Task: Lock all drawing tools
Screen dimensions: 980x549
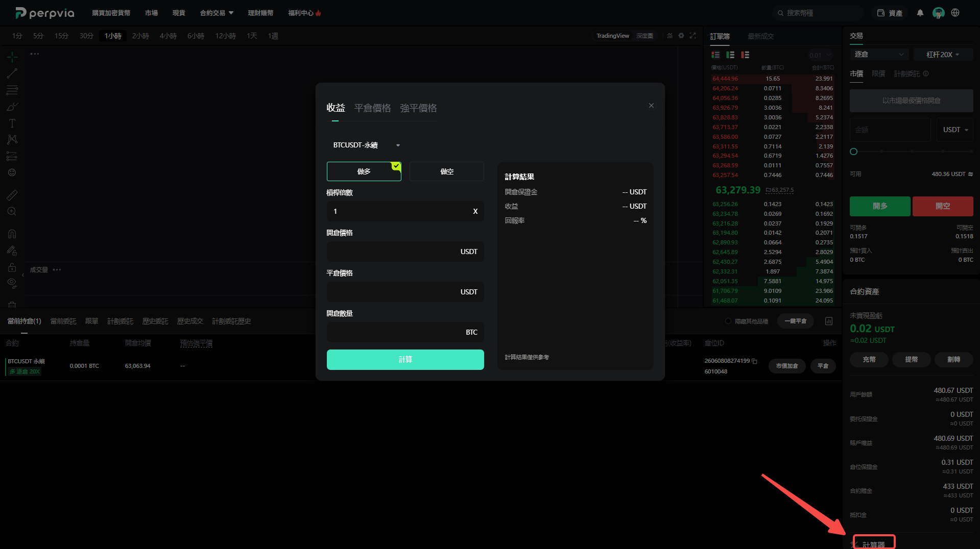Action: click(x=12, y=267)
